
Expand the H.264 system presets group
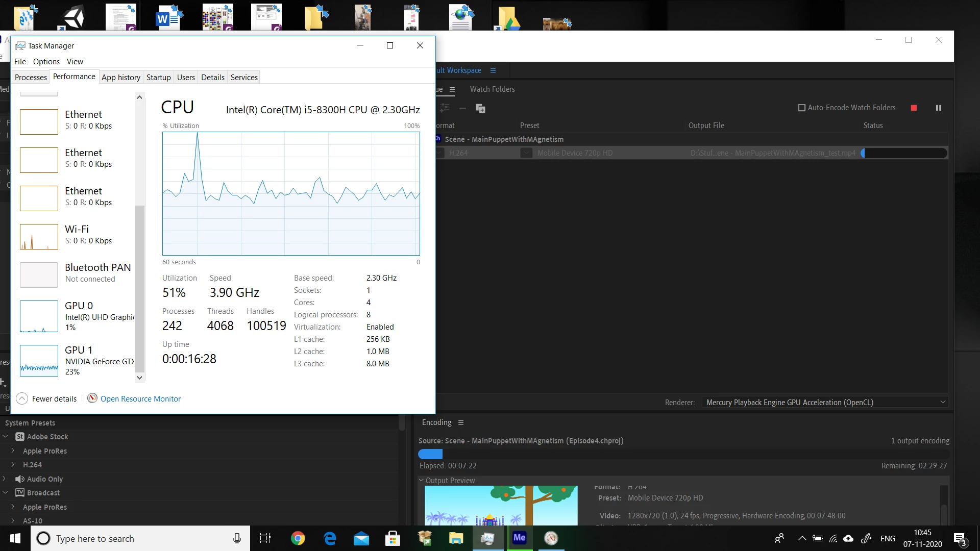[13, 465]
